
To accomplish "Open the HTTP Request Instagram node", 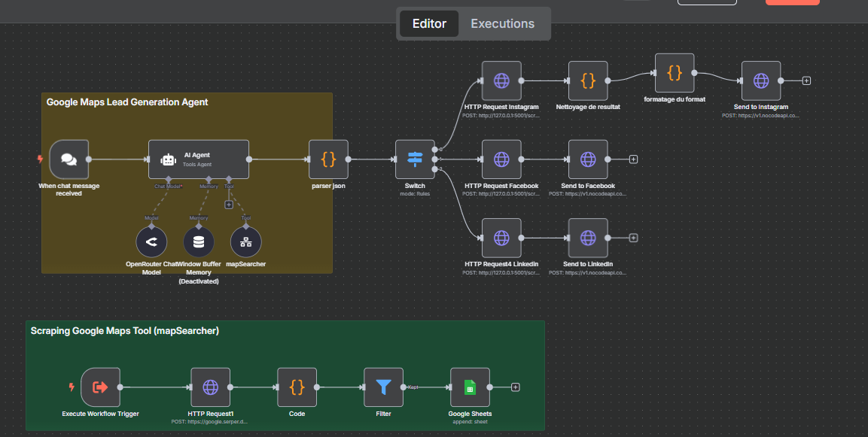I will click(501, 80).
